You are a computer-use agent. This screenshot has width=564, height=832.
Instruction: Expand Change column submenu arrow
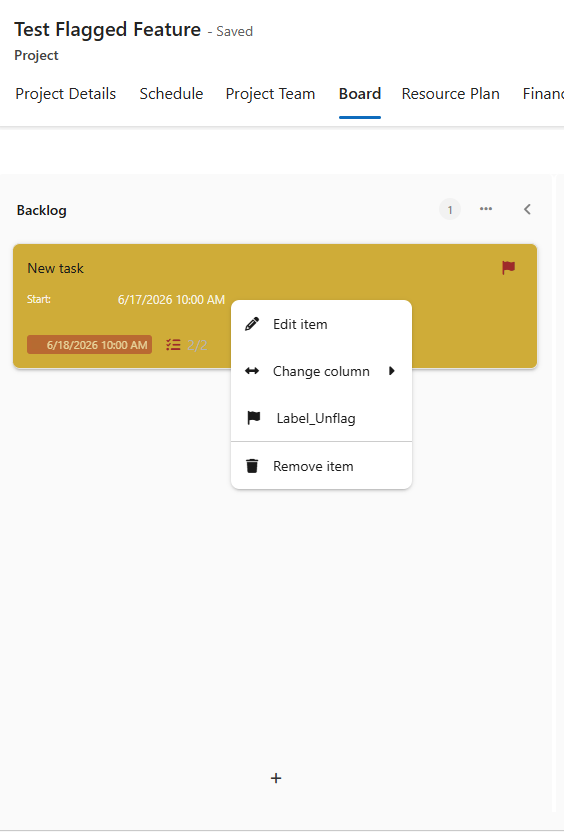tap(392, 371)
